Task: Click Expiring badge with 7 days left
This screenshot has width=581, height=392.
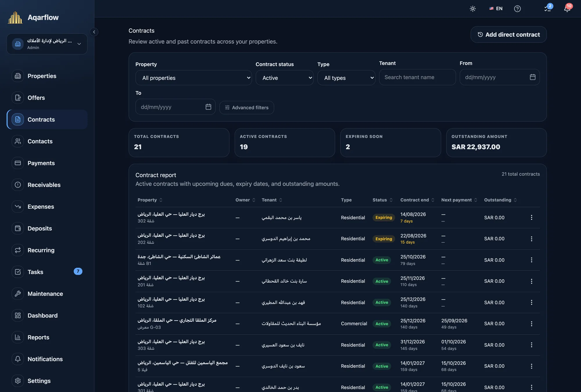Action: [383, 217]
